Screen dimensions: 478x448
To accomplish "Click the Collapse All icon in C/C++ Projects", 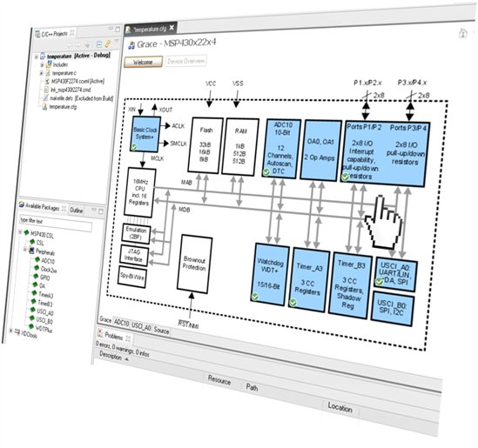I will pos(98,44).
